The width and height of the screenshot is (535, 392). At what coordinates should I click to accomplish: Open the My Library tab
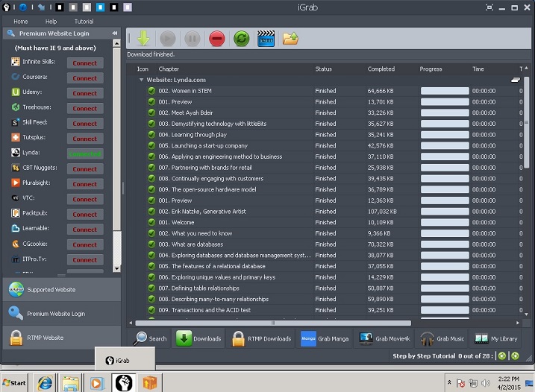point(495,339)
